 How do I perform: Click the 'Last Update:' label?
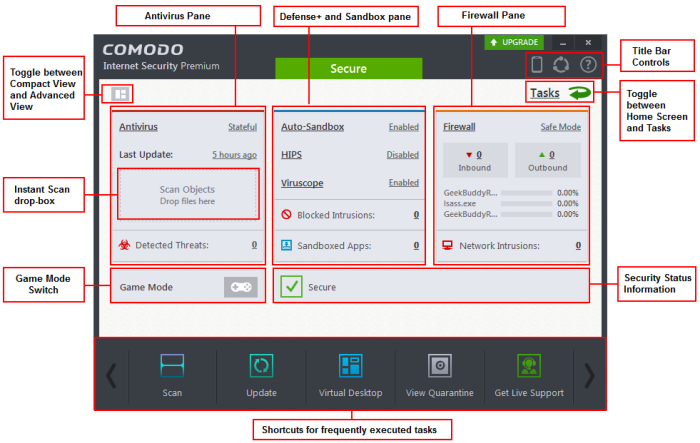pyautogui.click(x=146, y=155)
